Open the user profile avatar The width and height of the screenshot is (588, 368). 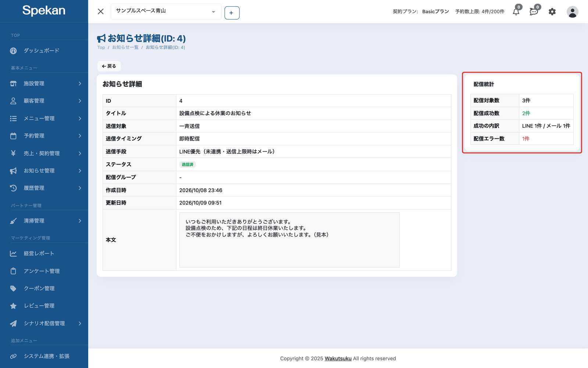[572, 12]
